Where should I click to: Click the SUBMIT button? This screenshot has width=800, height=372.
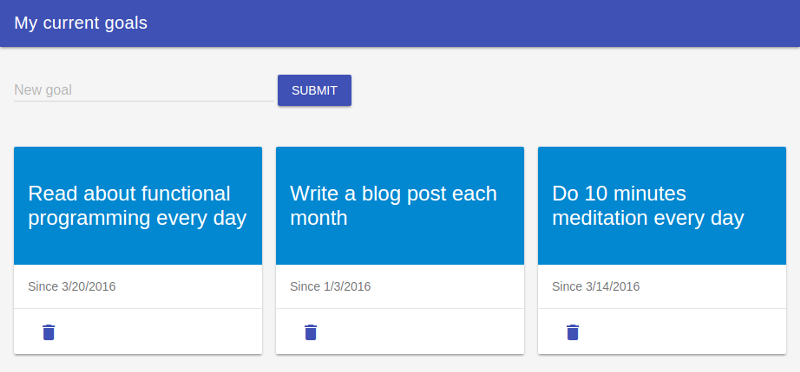click(314, 90)
